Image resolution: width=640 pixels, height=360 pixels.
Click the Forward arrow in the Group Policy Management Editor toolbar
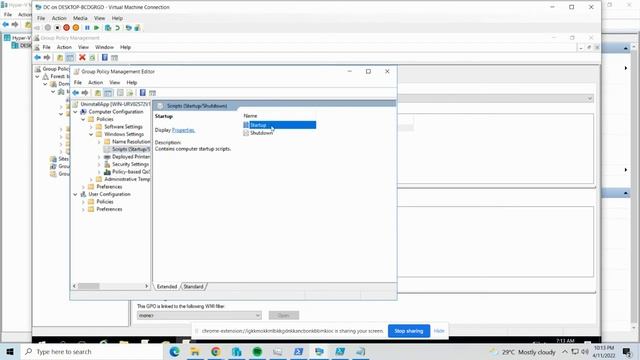coord(85,93)
